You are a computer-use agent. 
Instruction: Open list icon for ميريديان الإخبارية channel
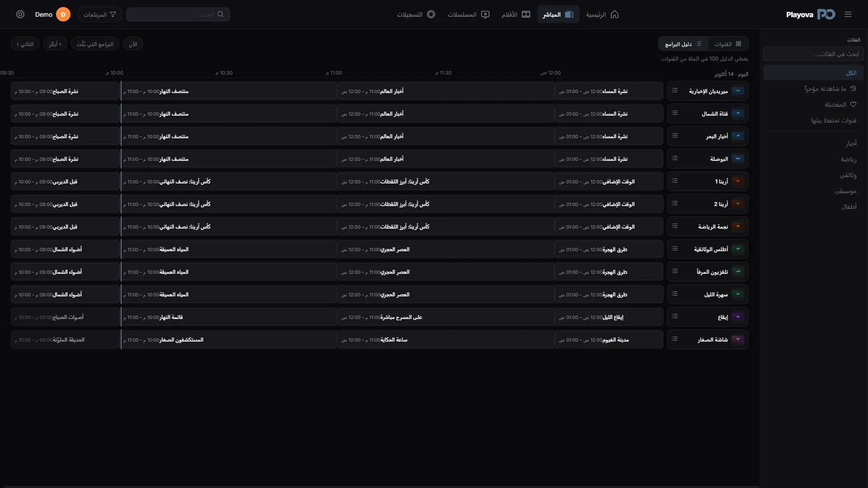click(675, 91)
